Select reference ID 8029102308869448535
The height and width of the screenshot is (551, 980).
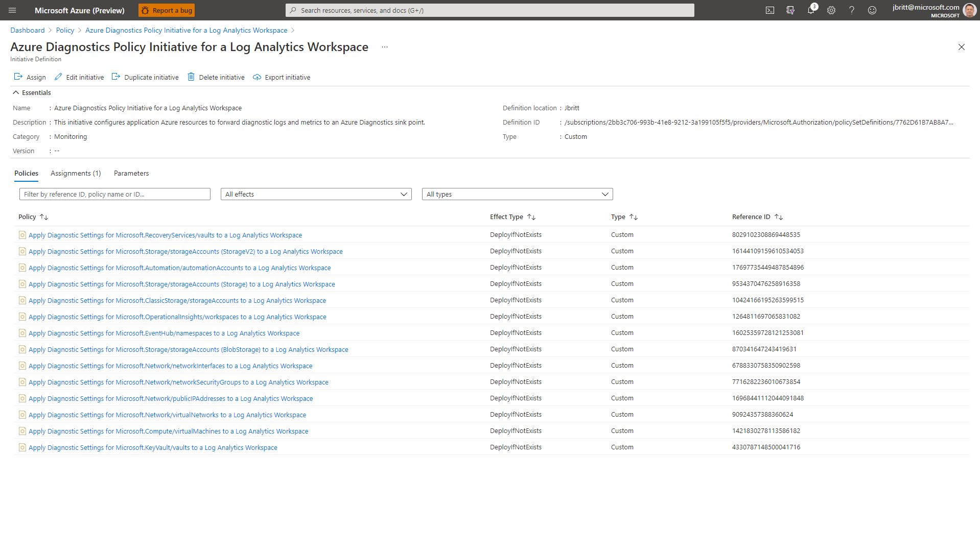766,235
